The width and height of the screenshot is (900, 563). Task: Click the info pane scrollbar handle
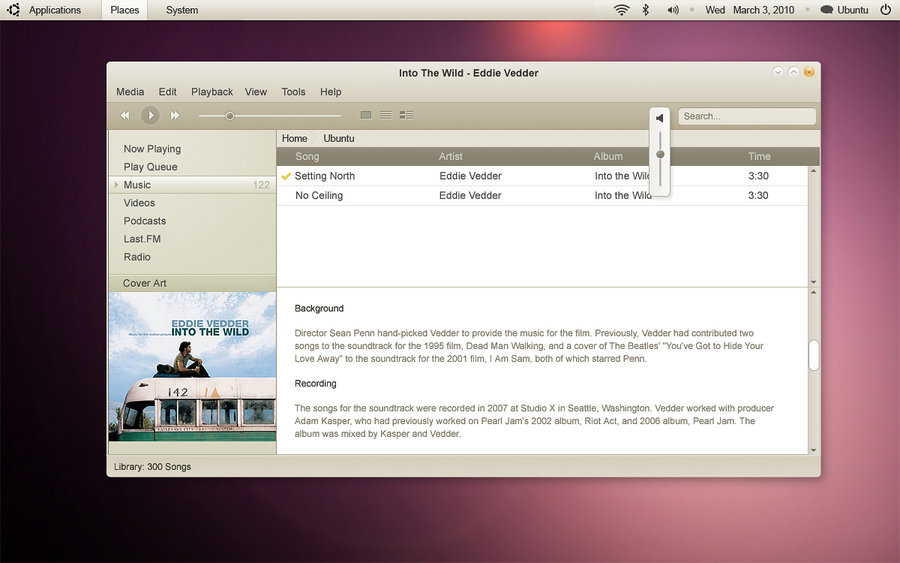point(813,355)
